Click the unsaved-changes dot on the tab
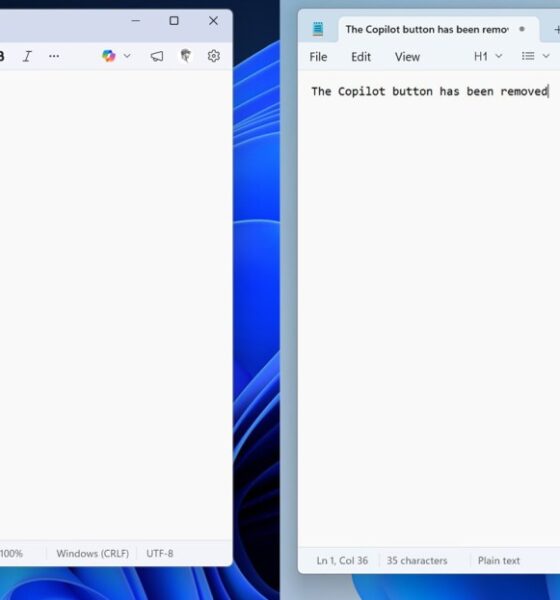Viewport: 560px width, 600px height. [522, 29]
